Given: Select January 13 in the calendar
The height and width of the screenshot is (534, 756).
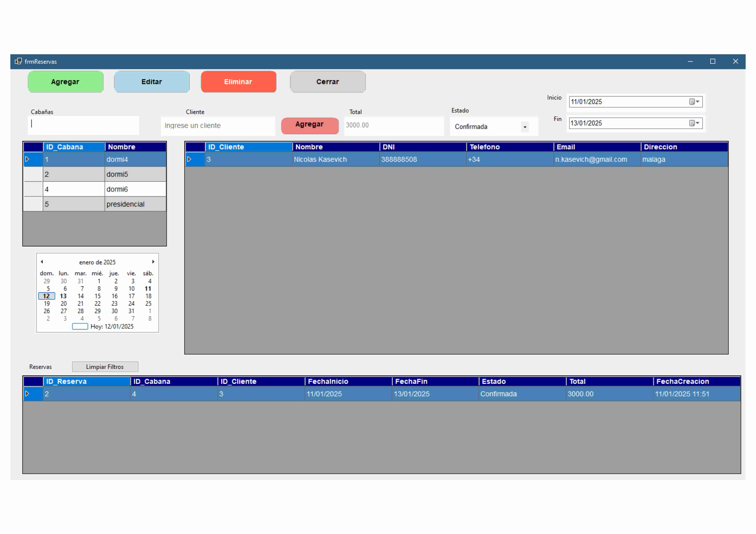Looking at the screenshot, I should coord(64,296).
